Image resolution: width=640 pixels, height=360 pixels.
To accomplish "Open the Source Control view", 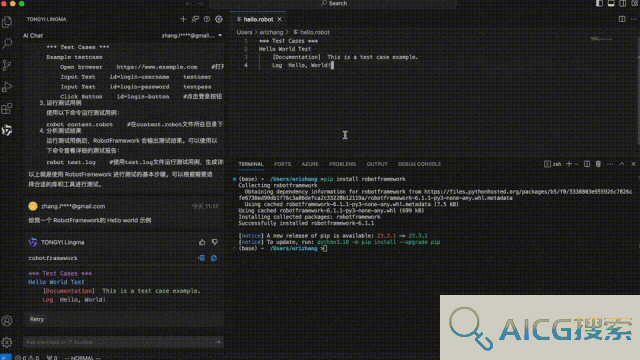I will [7, 65].
